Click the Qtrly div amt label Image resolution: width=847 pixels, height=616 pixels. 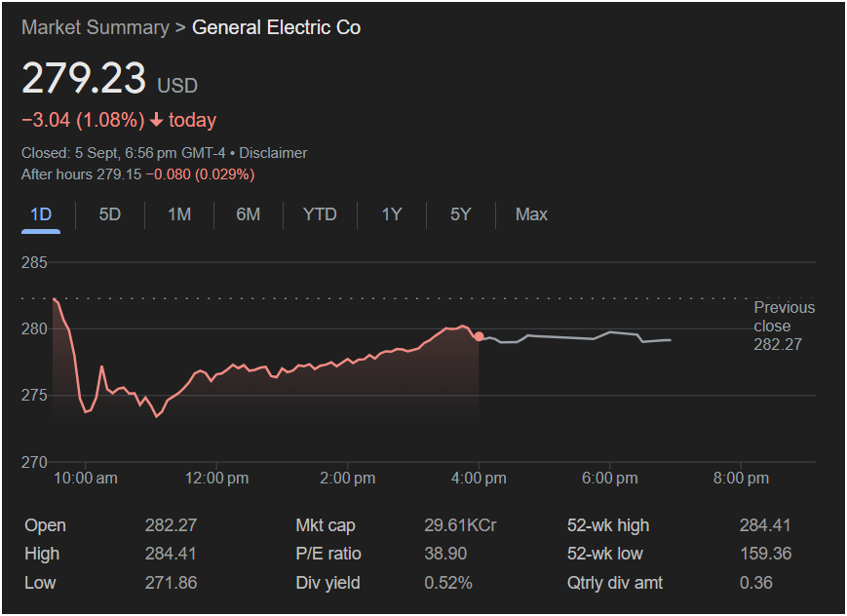pyautogui.click(x=615, y=583)
